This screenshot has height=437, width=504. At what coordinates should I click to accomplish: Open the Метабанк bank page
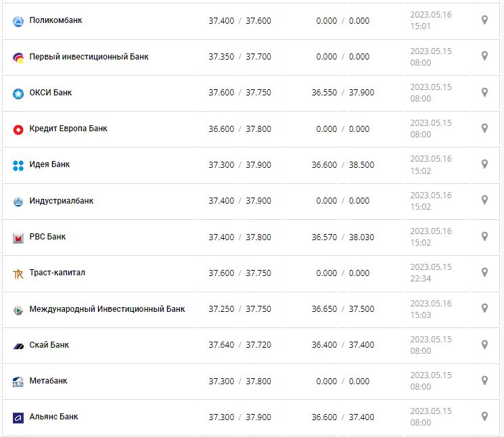click(x=48, y=381)
